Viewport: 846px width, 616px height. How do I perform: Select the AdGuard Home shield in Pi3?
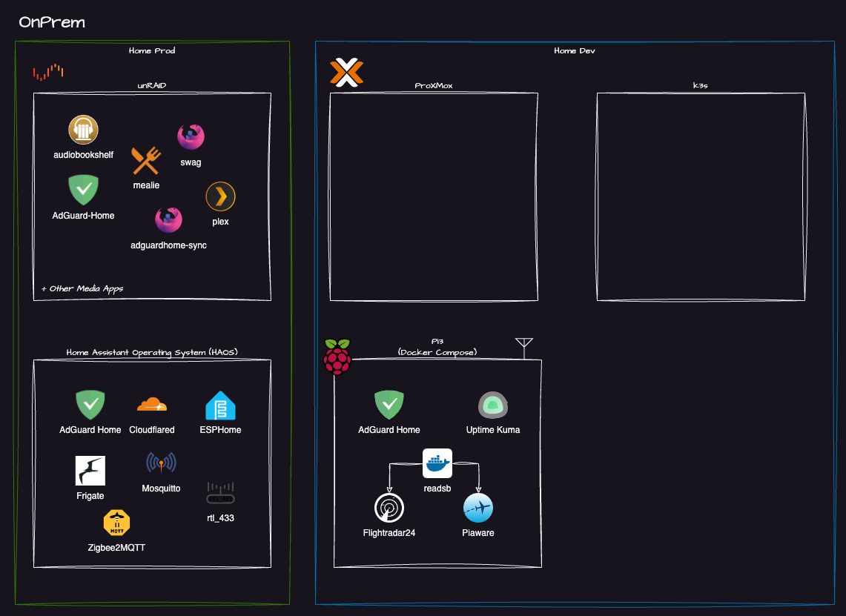[389, 405]
